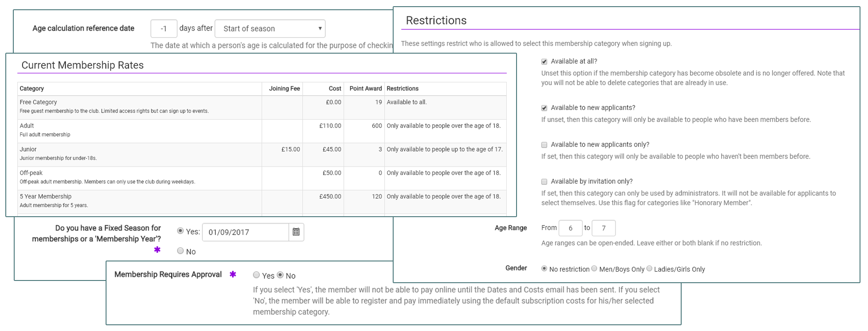
Task: Select Ladies/Girls Only gender option
Action: click(x=649, y=269)
